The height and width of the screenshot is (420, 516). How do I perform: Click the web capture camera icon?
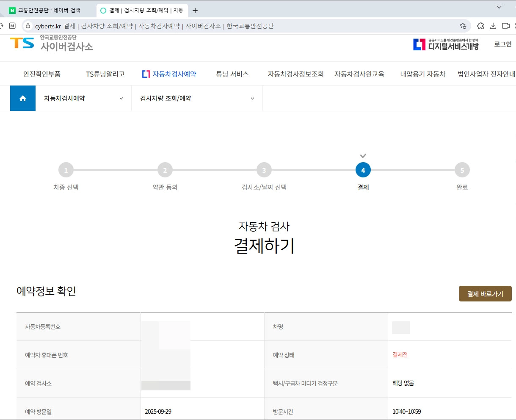[506, 26]
